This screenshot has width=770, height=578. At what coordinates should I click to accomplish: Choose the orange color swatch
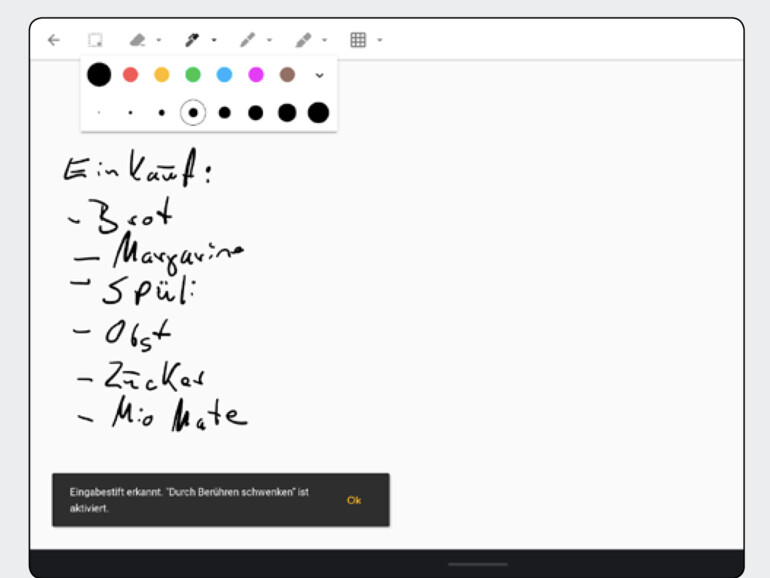point(162,75)
